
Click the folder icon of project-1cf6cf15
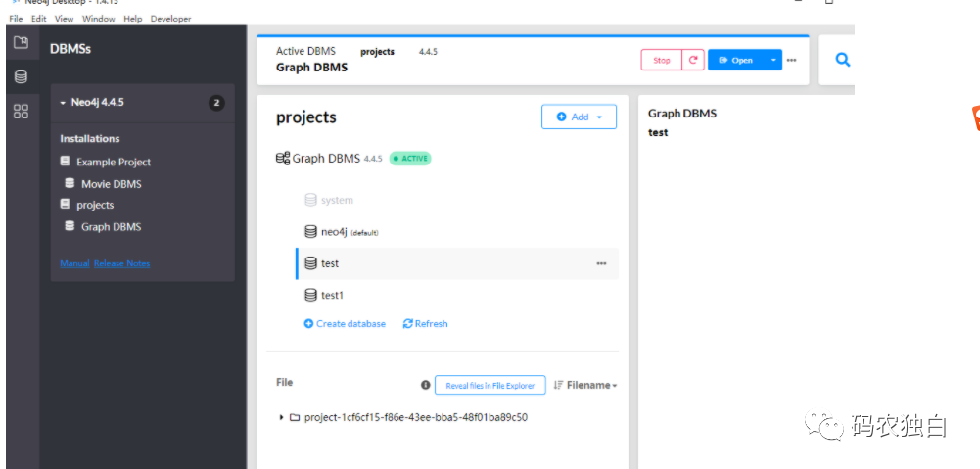(295, 417)
